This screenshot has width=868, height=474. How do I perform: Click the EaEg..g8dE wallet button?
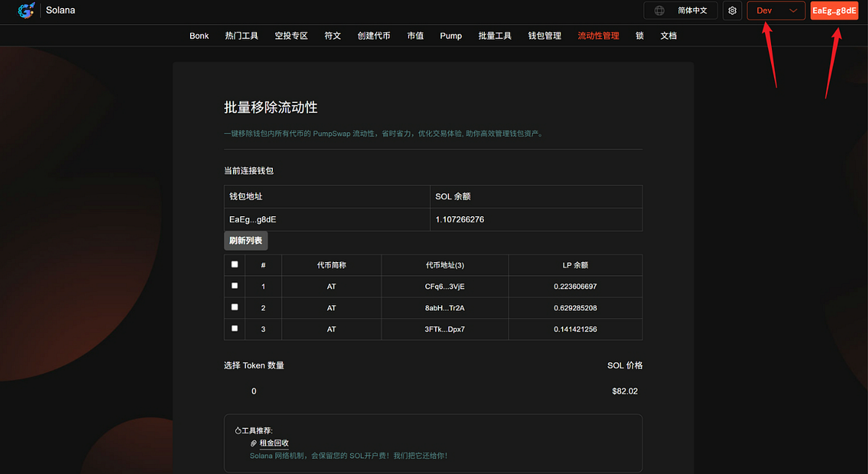834,11
